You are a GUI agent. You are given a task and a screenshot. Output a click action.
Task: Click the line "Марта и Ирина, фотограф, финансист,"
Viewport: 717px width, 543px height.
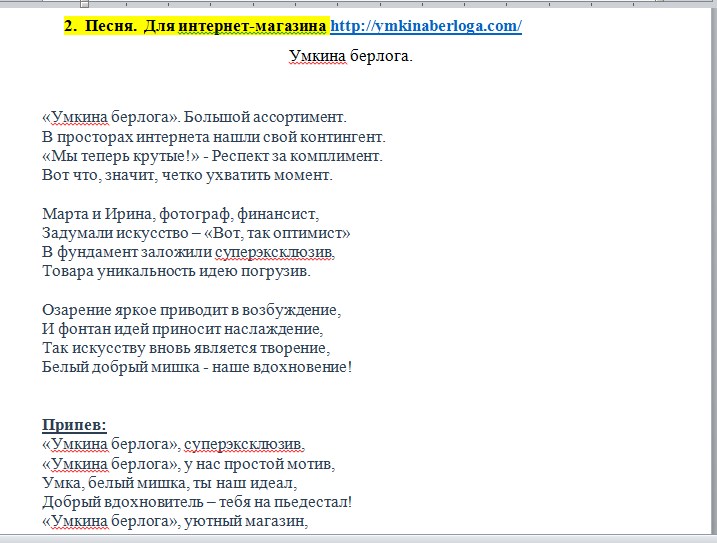(181, 214)
